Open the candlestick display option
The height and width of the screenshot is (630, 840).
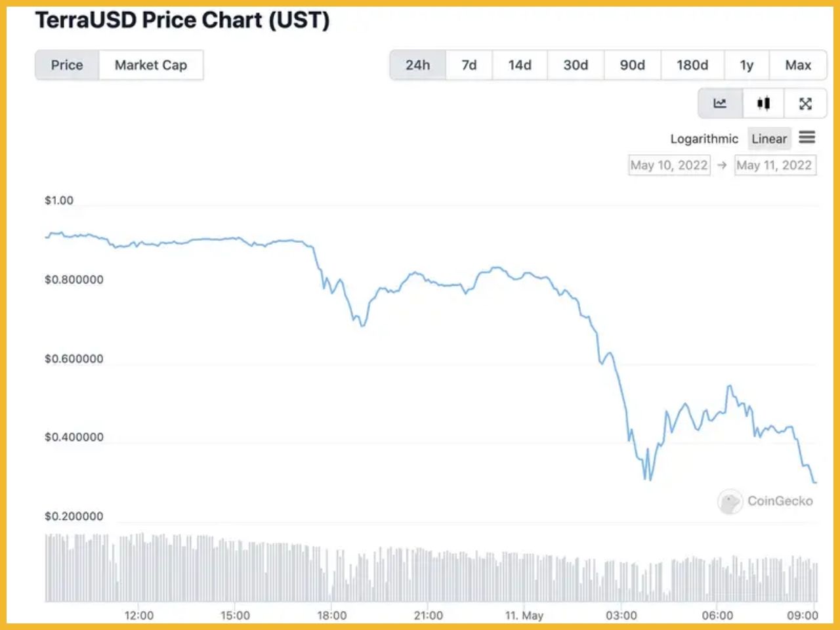(763, 103)
